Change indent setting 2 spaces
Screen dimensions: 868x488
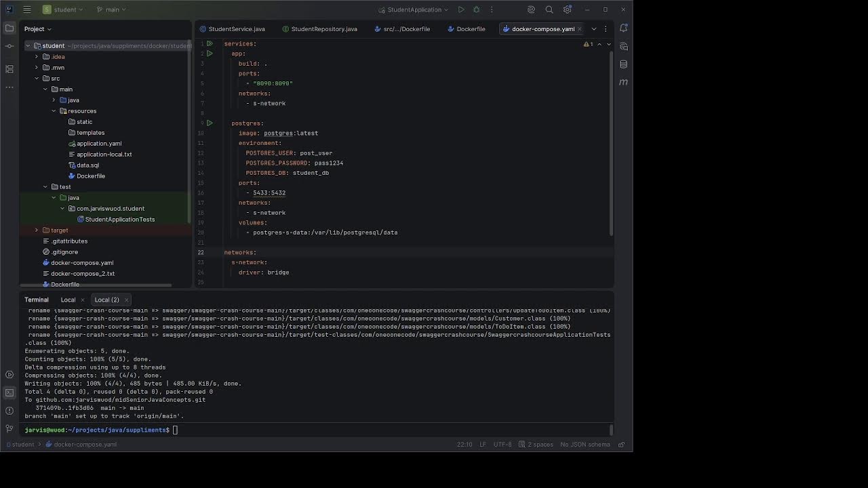[536, 445]
